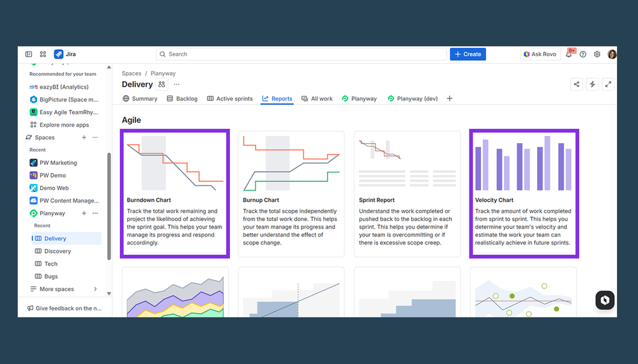The width and height of the screenshot is (638, 364).
Task: Open the settings gear icon
Action: 597,54
